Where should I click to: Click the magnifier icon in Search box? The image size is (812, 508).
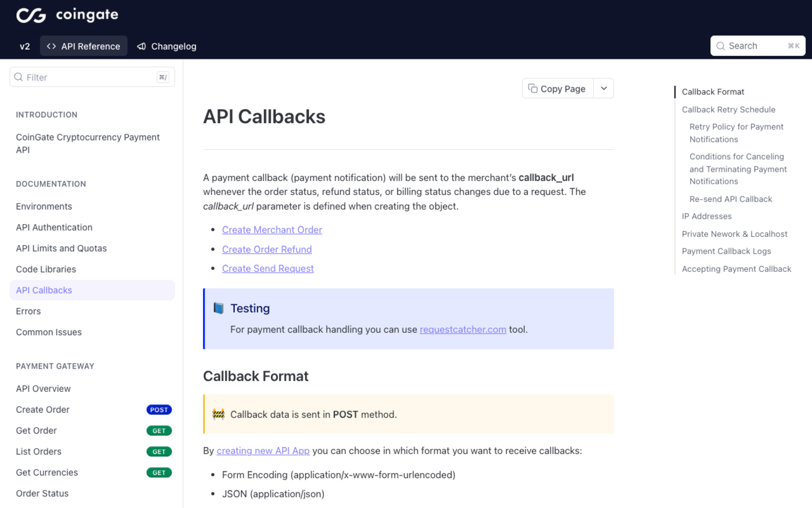[x=720, y=46]
